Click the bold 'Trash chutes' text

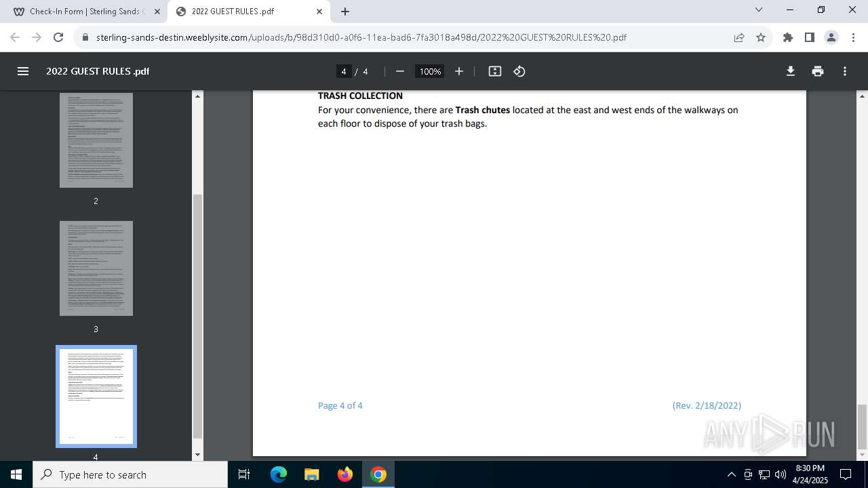coord(483,110)
